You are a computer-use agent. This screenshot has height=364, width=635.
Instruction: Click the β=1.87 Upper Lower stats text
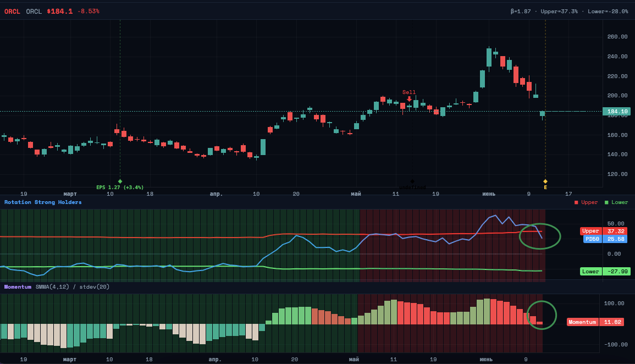(x=569, y=12)
